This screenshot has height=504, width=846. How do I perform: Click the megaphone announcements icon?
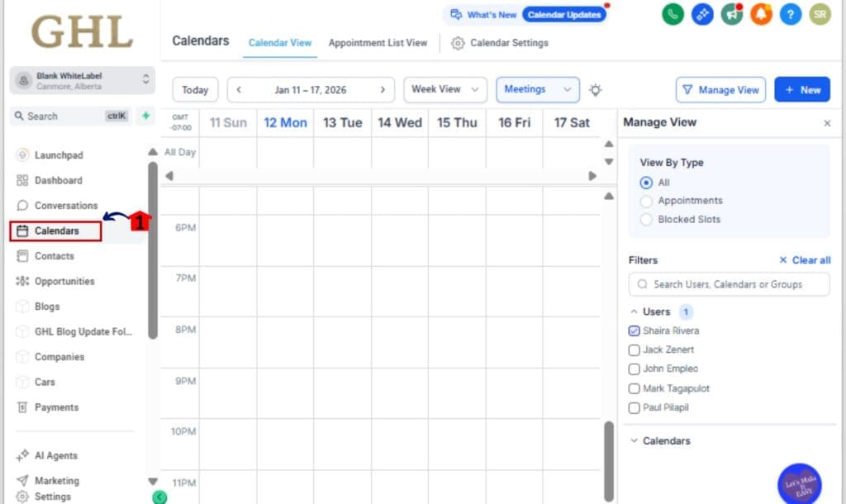[x=732, y=14]
